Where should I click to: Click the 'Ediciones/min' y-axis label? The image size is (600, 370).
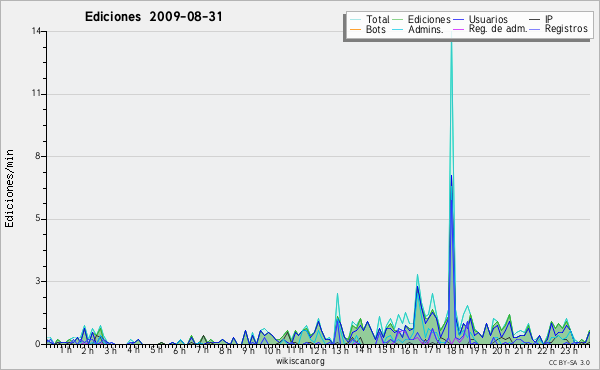(x=9, y=188)
